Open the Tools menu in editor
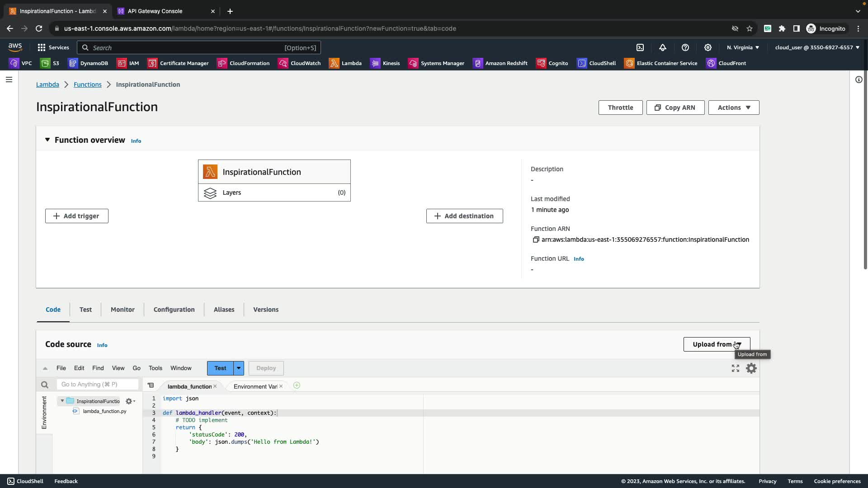The width and height of the screenshot is (868, 488). click(x=155, y=368)
